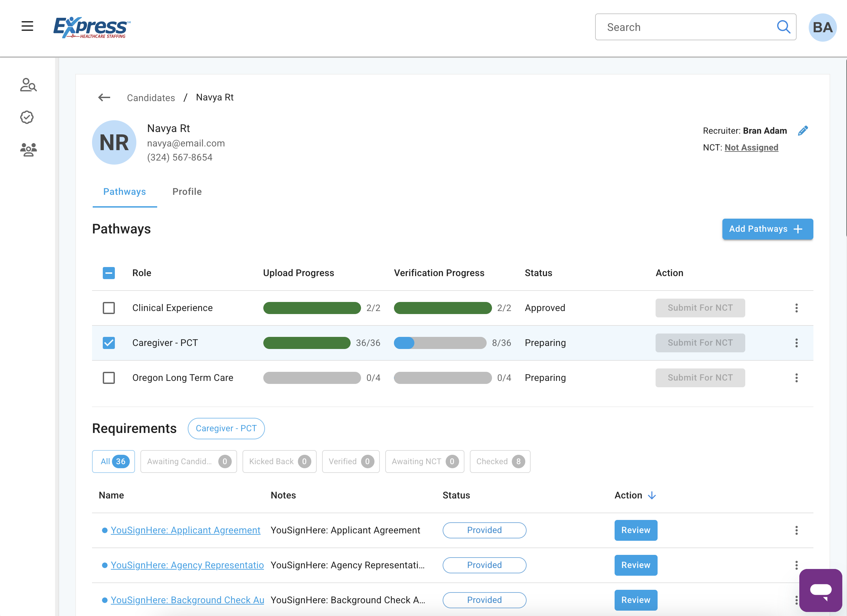
Task: Open the purple chat widget
Action: 820,590
